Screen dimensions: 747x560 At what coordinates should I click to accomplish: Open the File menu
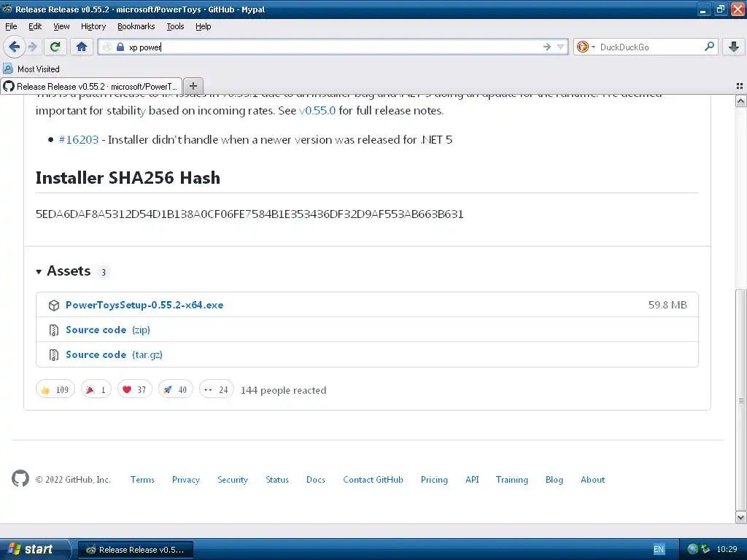click(x=11, y=27)
